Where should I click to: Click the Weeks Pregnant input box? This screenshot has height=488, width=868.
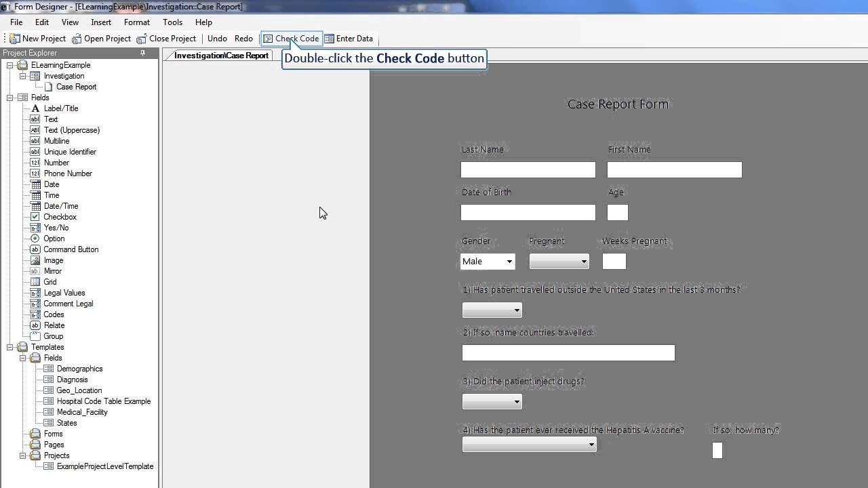click(614, 262)
